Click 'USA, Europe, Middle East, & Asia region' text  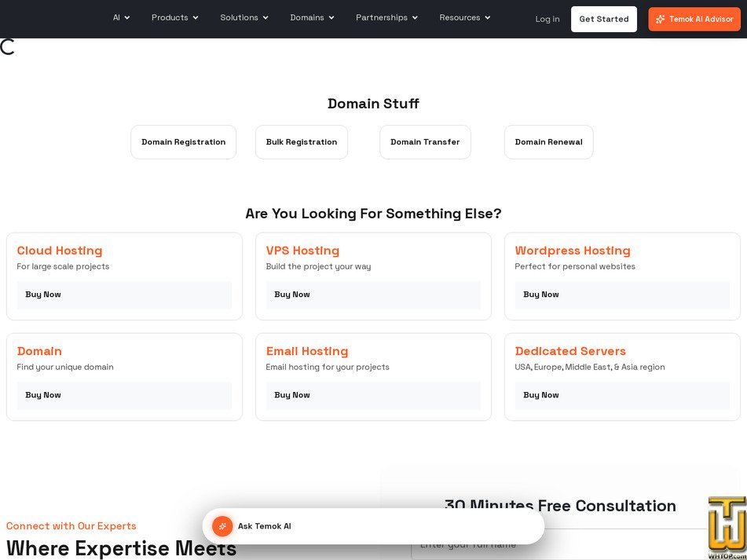590,367
